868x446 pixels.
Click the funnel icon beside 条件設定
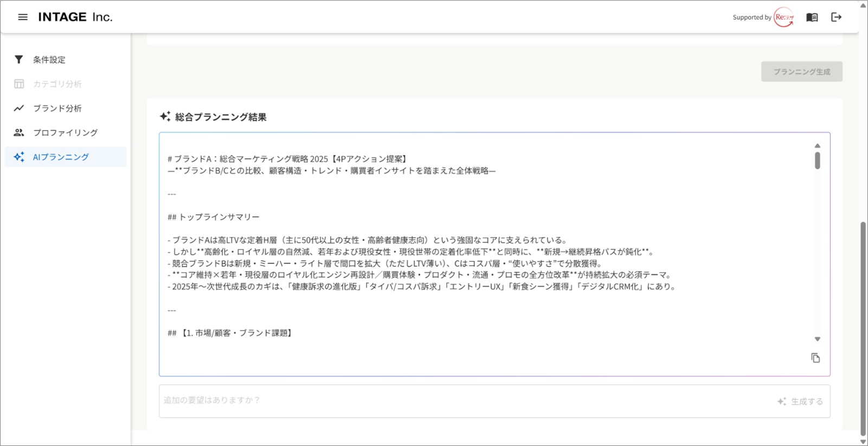[x=19, y=60]
